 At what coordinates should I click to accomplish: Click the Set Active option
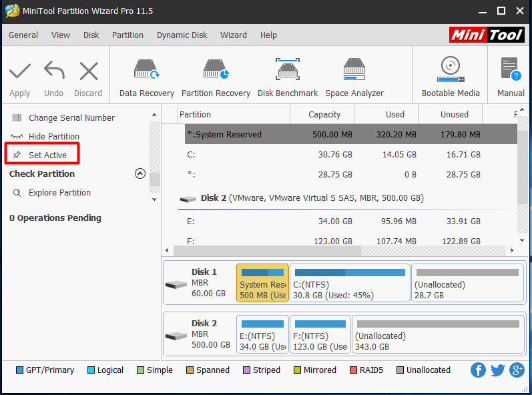[x=47, y=155]
